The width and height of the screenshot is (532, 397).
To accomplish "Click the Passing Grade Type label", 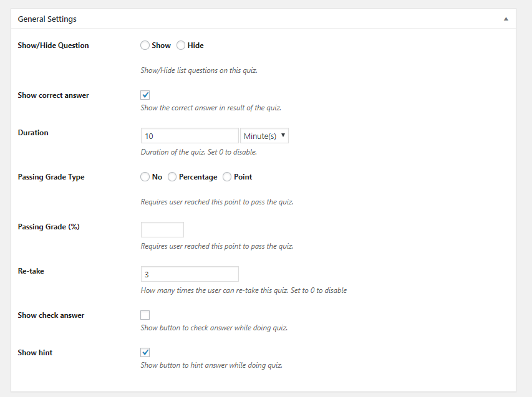I will coord(51,177).
